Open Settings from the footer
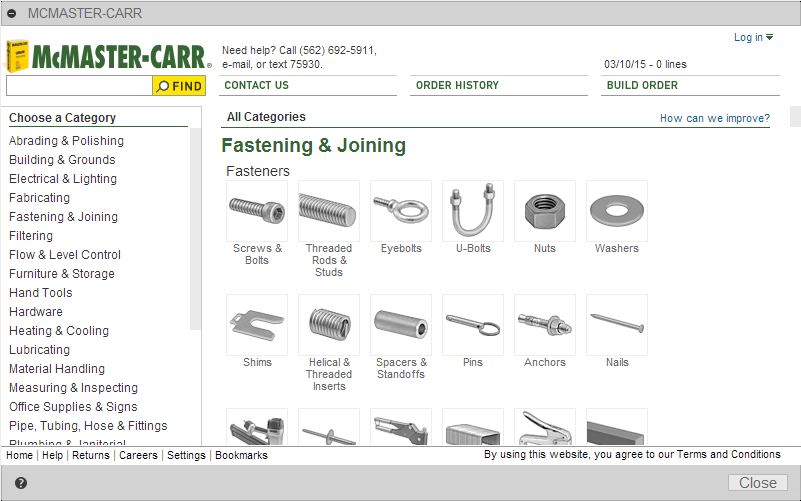This screenshot has width=801, height=501. pyautogui.click(x=186, y=455)
